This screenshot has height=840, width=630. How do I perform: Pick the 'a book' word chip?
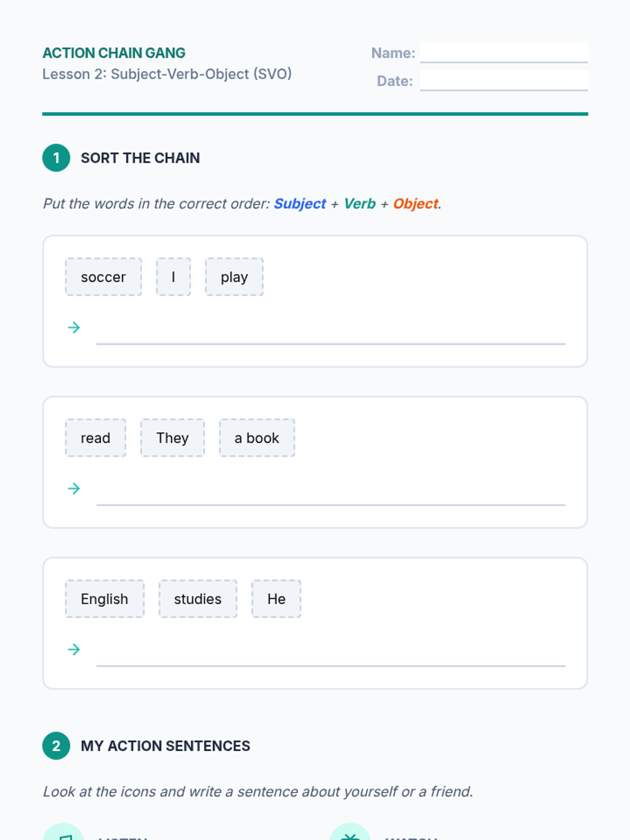click(x=257, y=438)
